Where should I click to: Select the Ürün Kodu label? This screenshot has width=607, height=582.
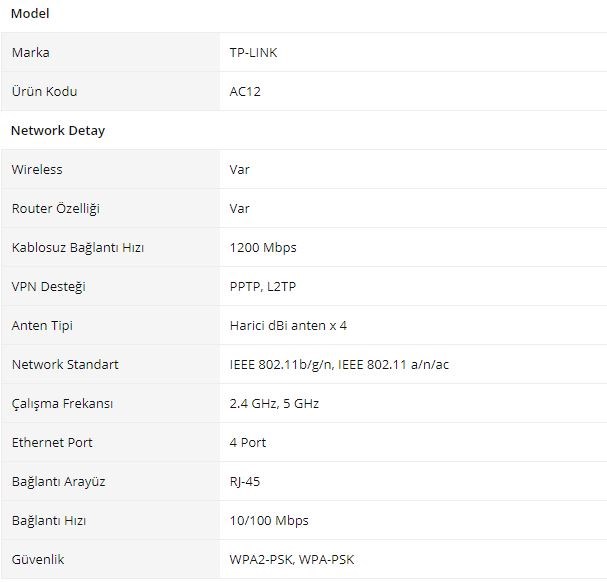click(45, 91)
